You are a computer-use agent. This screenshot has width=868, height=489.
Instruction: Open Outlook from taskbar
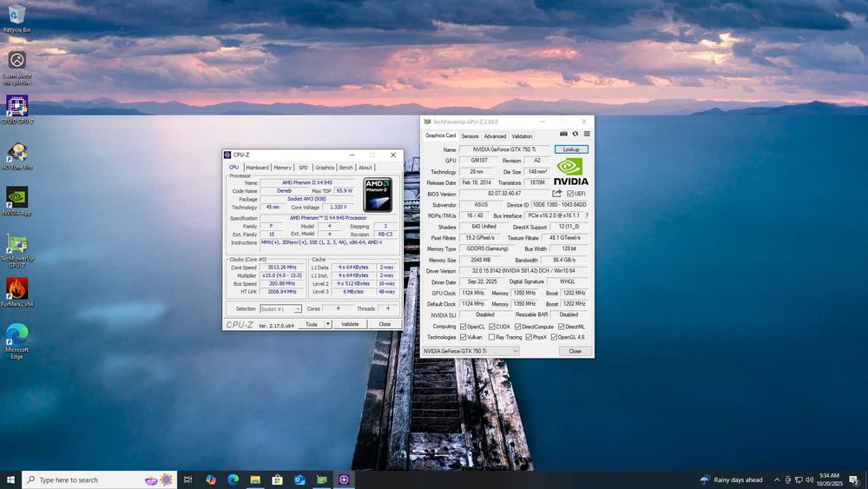click(x=299, y=479)
